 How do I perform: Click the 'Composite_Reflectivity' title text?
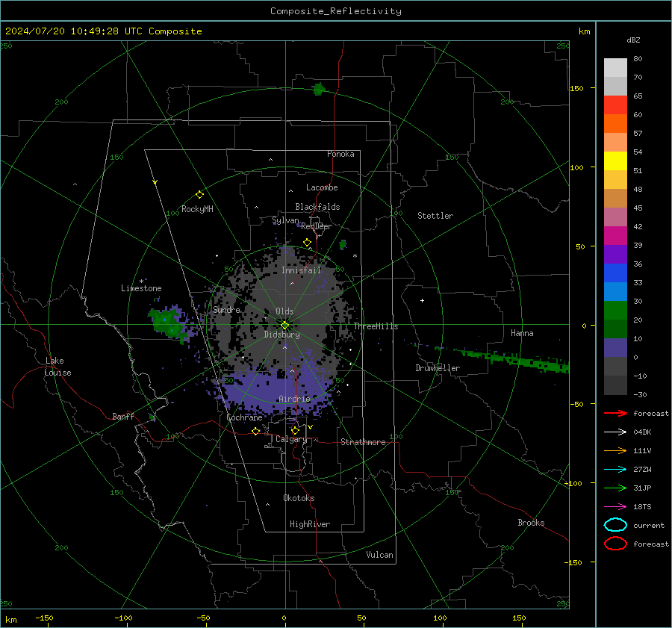[x=336, y=11]
